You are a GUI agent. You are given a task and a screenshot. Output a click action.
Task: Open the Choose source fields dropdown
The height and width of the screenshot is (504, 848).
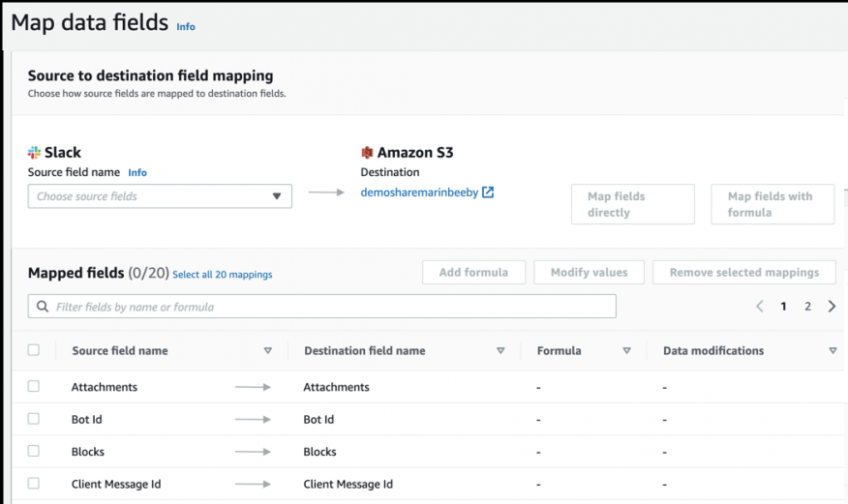(x=160, y=196)
